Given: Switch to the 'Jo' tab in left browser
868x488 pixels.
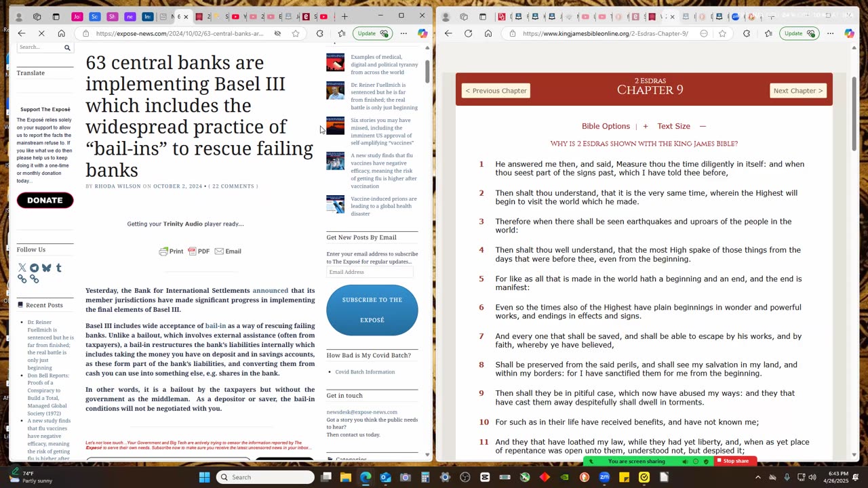Looking at the screenshot, I should (77, 16).
